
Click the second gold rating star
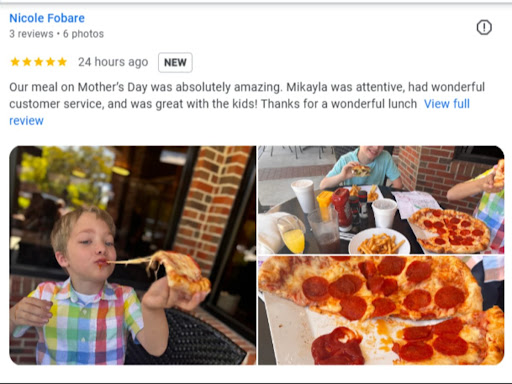click(x=27, y=62)
